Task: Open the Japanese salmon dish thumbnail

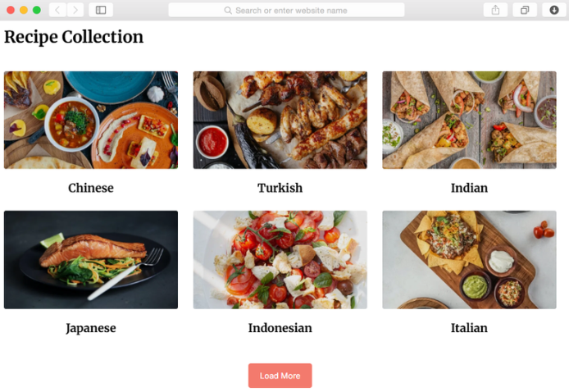Action: [x=91, y=260]
